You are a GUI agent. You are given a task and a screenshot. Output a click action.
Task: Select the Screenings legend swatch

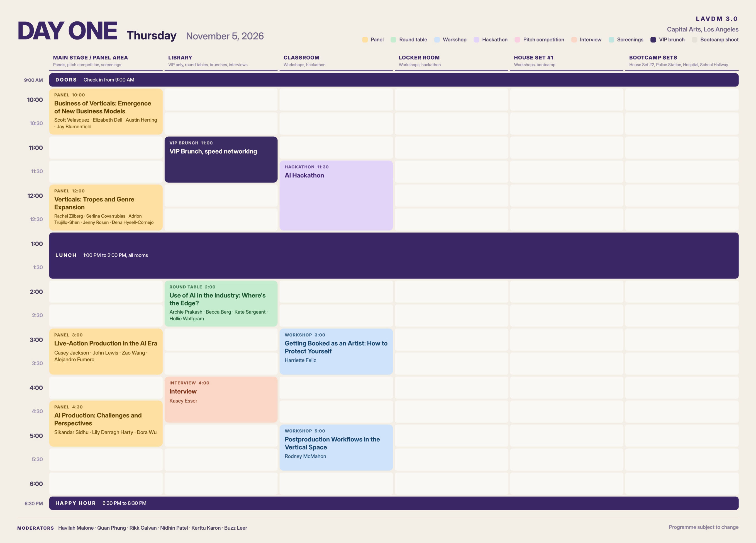[x=611, y=40]
